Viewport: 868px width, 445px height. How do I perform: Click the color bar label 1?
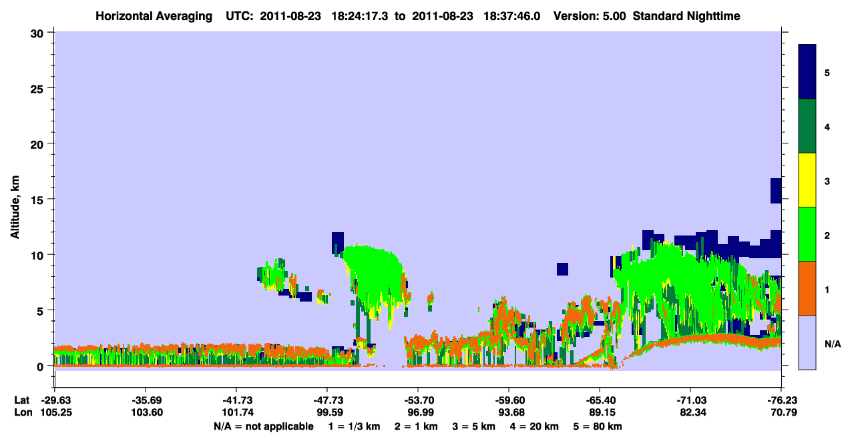click(x=827, y=288)
